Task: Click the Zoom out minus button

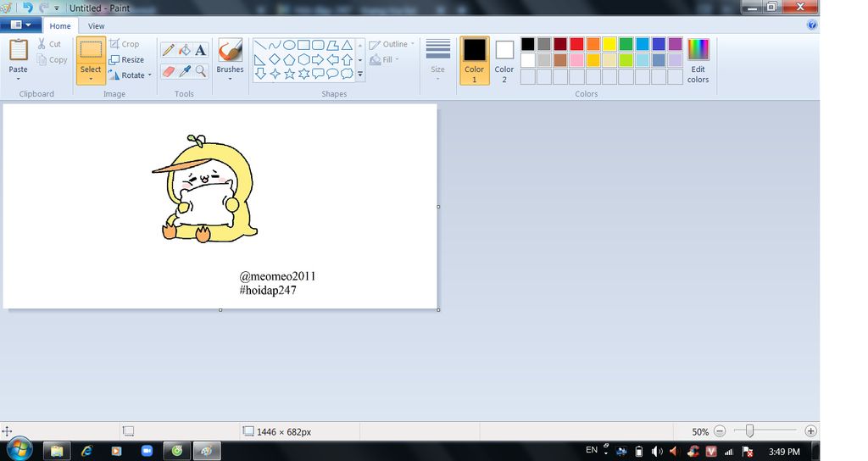Action: pyautogui.click(x=720, y=431)
